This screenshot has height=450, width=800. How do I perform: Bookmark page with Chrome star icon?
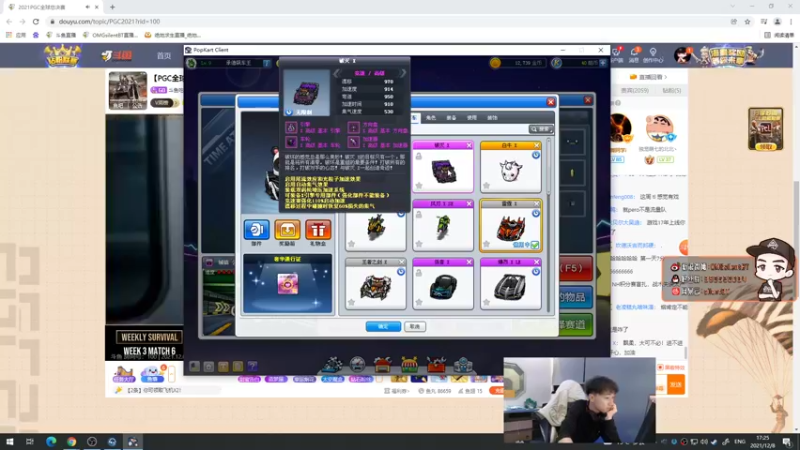(747, 21)
